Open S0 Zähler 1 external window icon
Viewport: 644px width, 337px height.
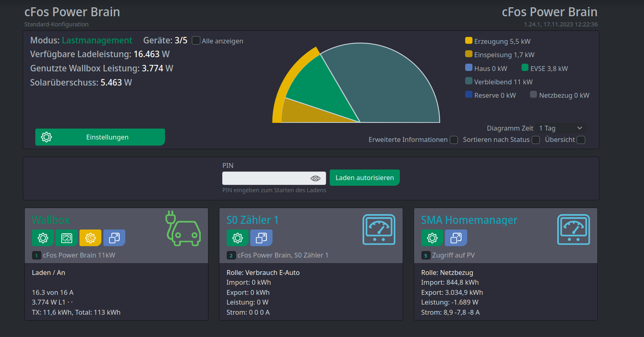click(261, 238)
